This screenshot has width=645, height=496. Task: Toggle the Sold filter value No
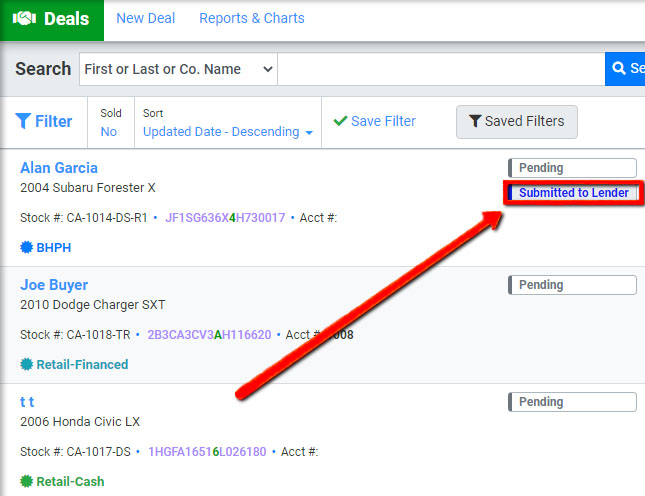click(108, 132)
